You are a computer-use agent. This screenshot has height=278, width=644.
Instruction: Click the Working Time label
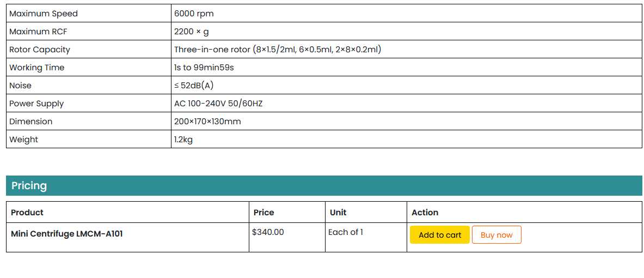pyautogui.click(x=37, y=68)
